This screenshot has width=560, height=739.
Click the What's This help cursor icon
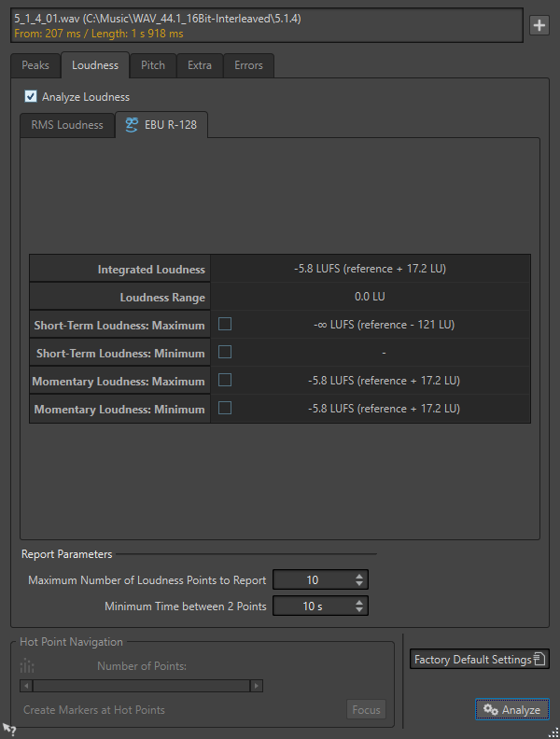pos(9,729)
